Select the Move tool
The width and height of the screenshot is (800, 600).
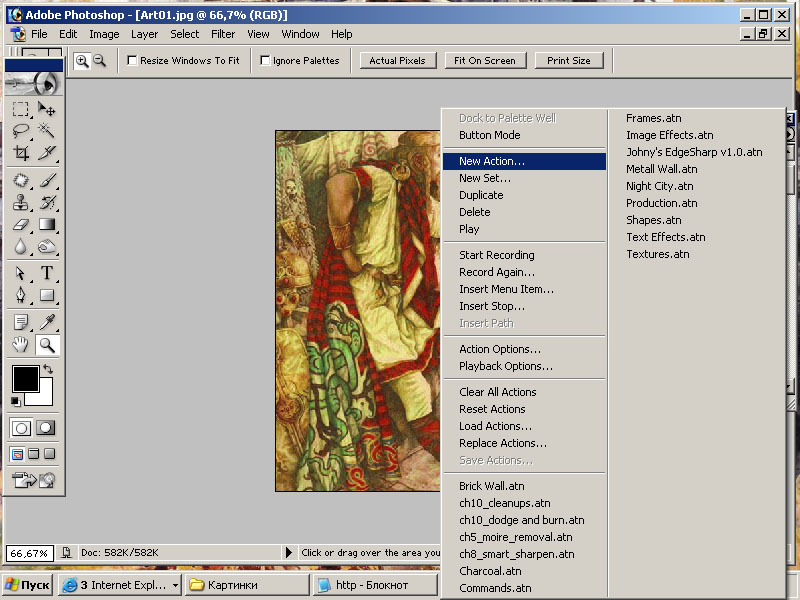[x=47, y=109]
